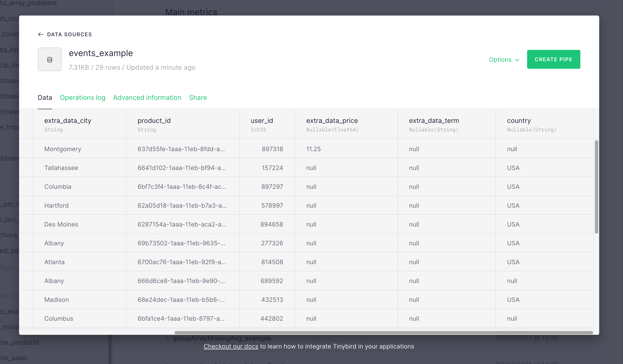Open the Options dropdown
Screen dimensions: 623x364
pos(504,60)
